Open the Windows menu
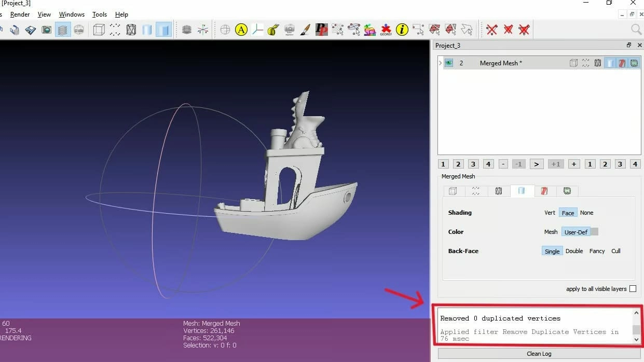The width and height of the screenshot is (644, 362). pos(72,15)
